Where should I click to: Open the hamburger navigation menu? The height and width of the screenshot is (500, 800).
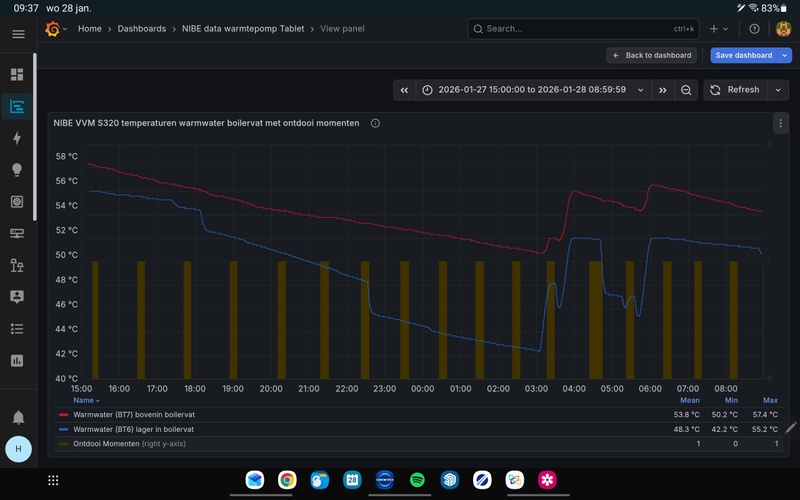(18, 34)
